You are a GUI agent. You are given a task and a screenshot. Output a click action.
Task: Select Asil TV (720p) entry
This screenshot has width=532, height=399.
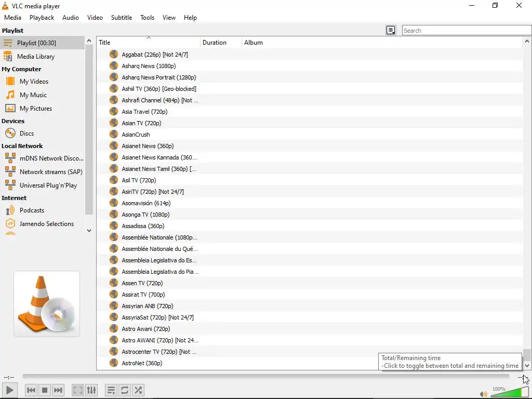139,180
